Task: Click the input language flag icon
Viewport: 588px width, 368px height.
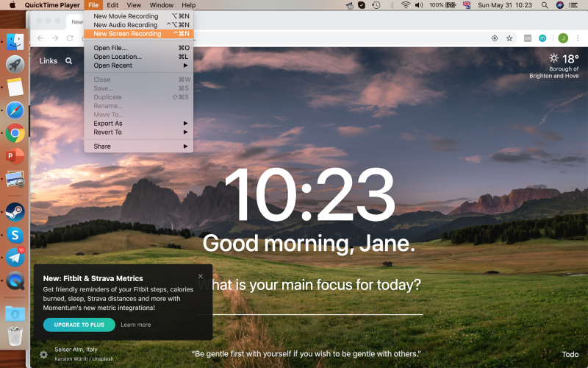Action: point(467,5)
